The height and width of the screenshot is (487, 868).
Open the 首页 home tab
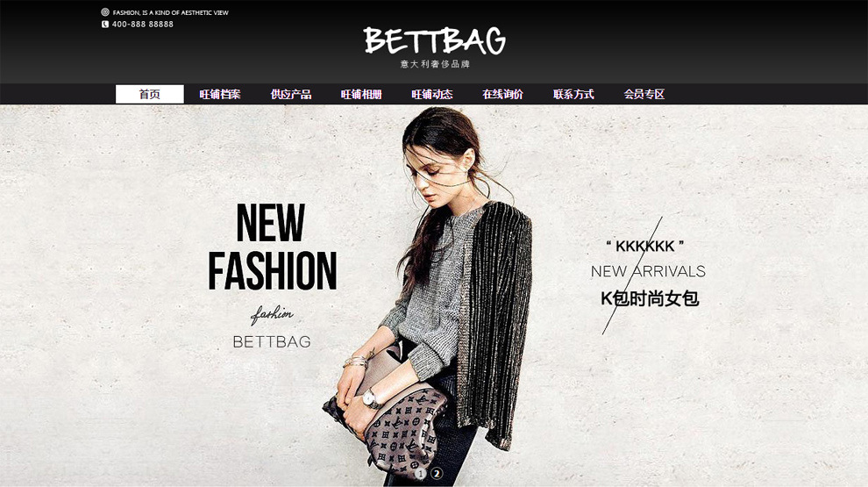tap(149, 94)
